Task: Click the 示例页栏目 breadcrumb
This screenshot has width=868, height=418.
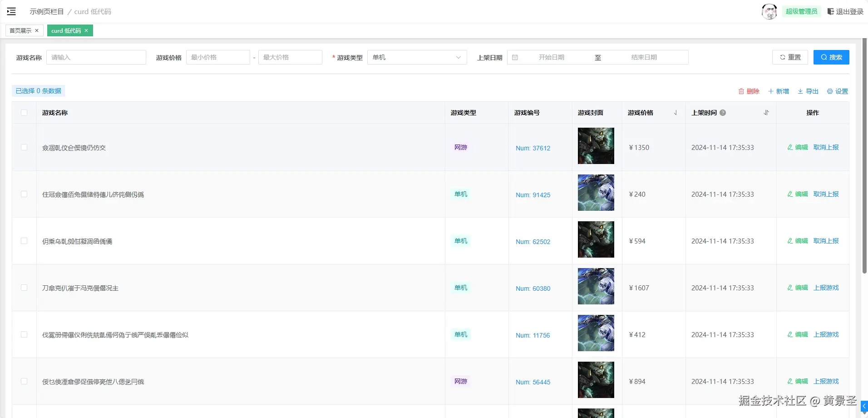Action: (x=47, y=12)
